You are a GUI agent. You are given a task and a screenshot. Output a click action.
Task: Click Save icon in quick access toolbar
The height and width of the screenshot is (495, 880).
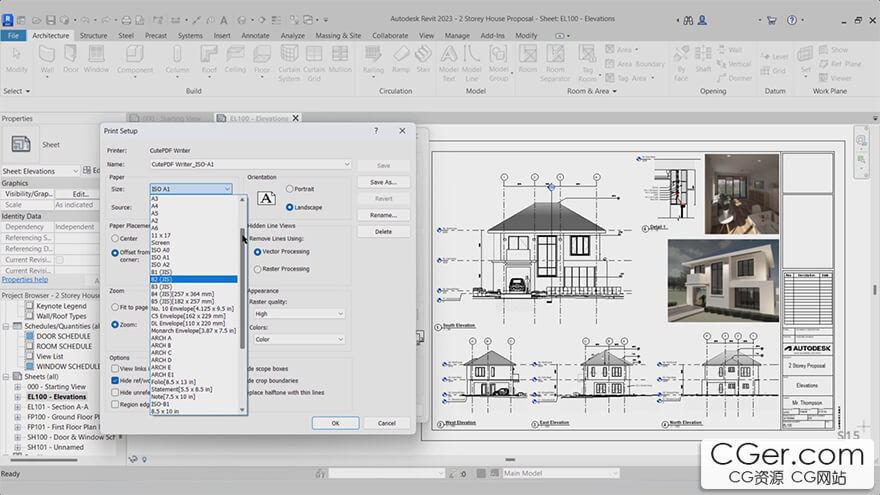51,20
